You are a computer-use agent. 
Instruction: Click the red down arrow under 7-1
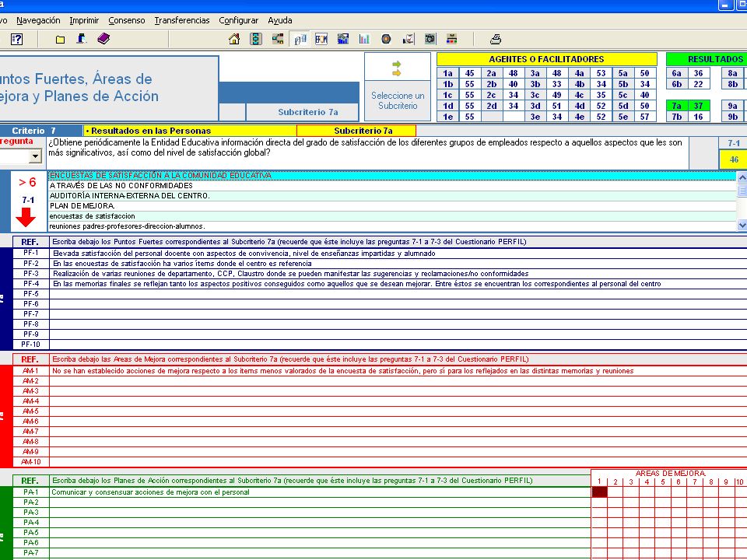tap(26, 217)
